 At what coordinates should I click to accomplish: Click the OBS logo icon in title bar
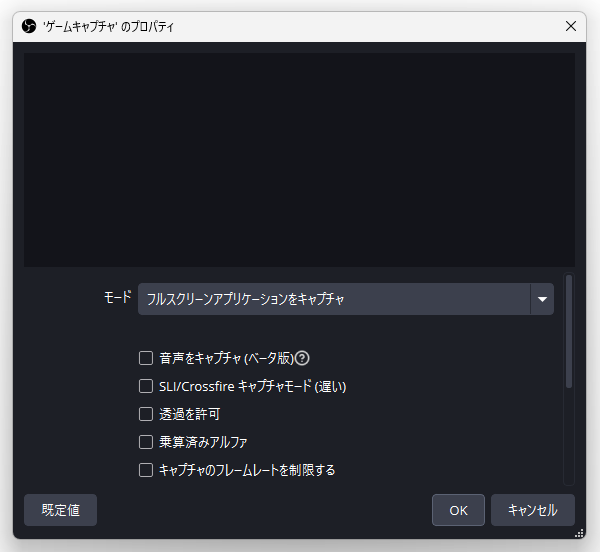29,26
